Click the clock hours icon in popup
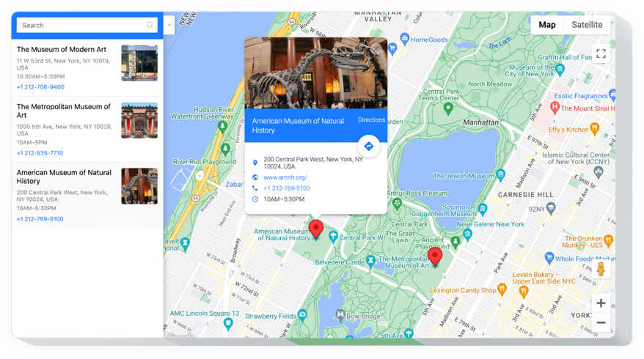This screenshot has height=359, width=644. [255, 199]
